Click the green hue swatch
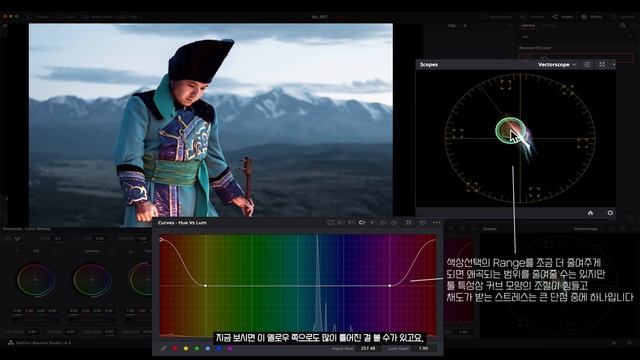This screenshot has height=360, width=640. tap(197, 349)
